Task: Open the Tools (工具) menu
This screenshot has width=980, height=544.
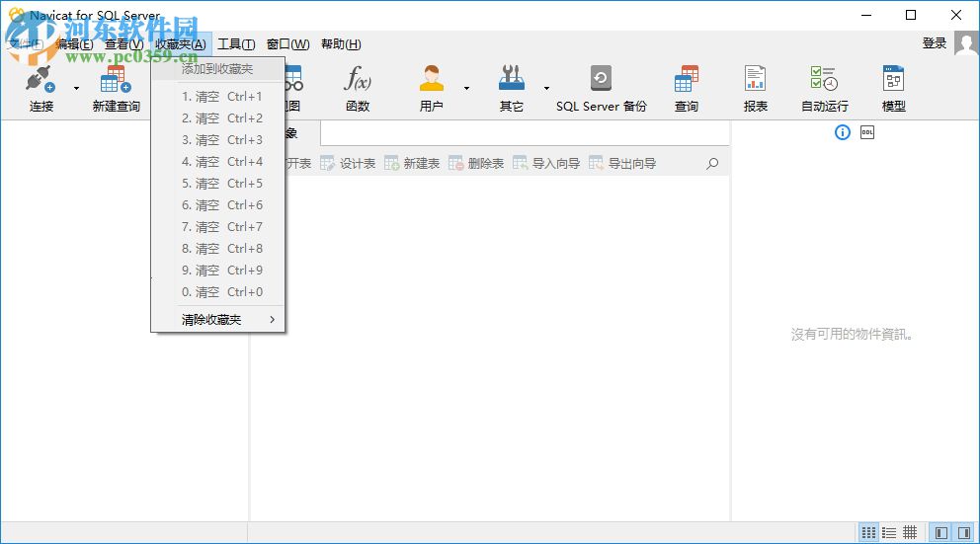Action: point(236,44)
